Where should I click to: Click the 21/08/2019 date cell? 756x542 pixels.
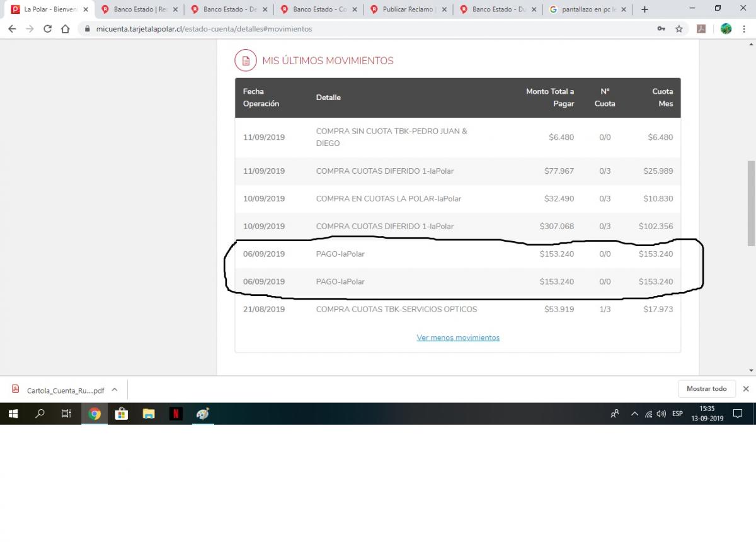click(x=264, y=309)
